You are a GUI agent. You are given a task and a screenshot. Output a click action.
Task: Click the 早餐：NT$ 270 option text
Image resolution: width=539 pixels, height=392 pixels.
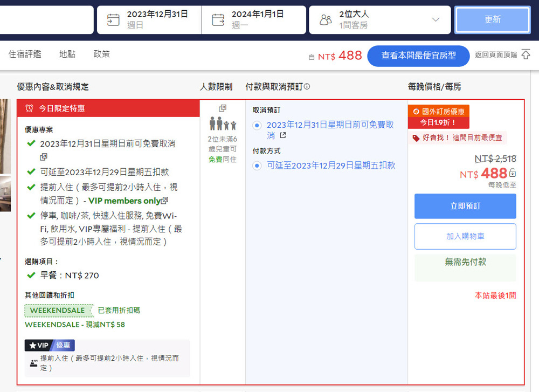70,276
